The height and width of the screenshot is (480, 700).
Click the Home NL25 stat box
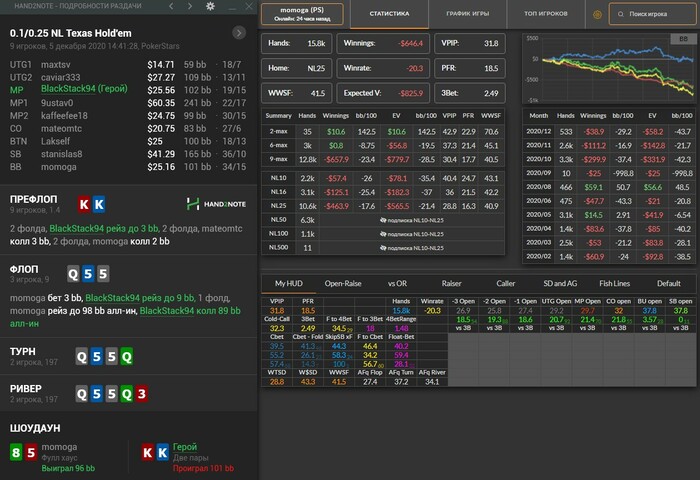tap(296, 68)
